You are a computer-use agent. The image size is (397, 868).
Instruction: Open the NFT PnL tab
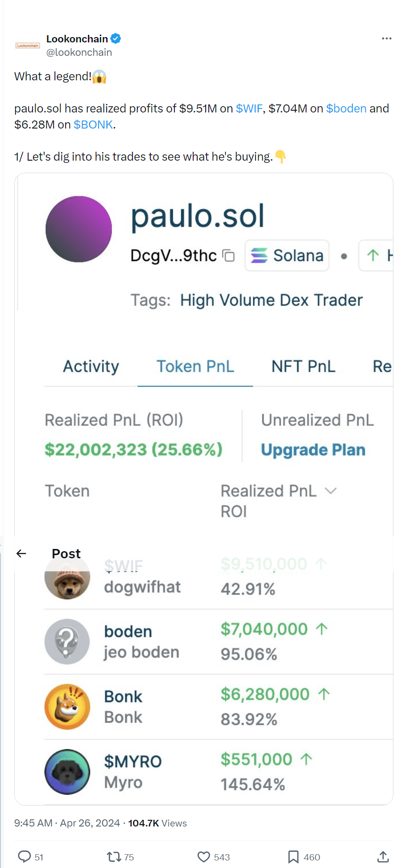[x=303, y=366]
